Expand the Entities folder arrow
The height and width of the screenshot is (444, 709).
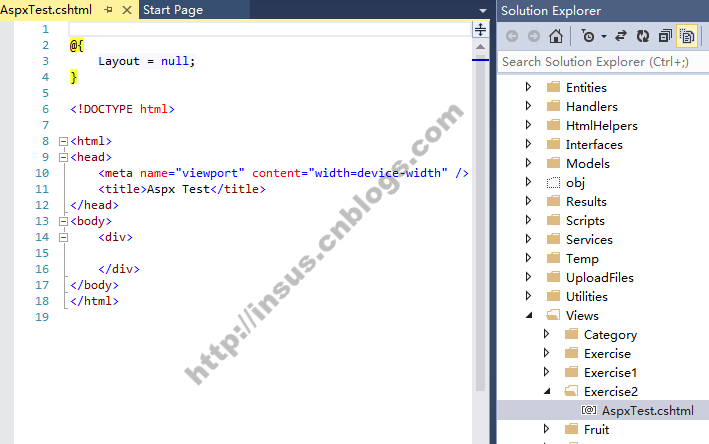point(529,86)
